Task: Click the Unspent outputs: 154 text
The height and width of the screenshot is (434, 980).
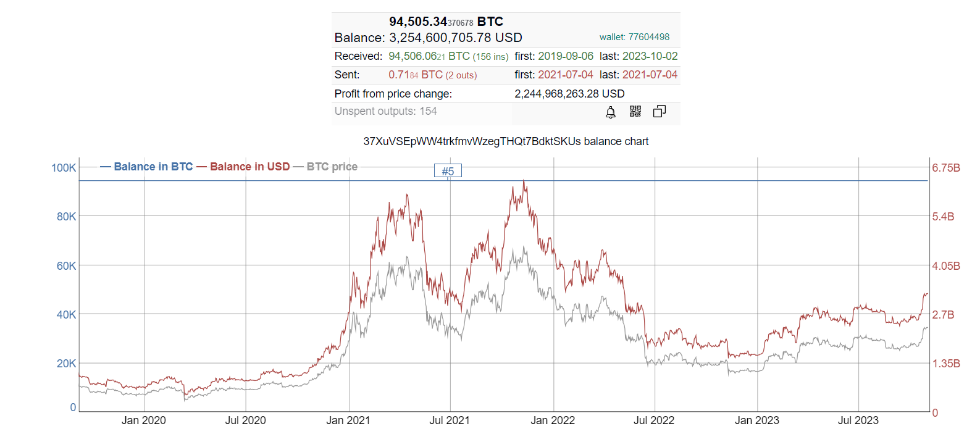Action: [385, 111]
